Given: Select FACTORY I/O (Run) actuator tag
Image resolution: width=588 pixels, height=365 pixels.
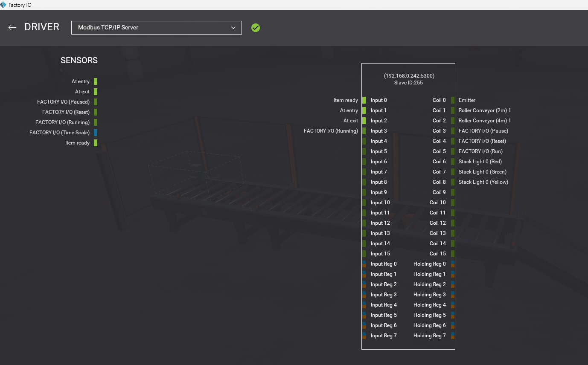Looking at the screenshot, I should click(480, 151).
